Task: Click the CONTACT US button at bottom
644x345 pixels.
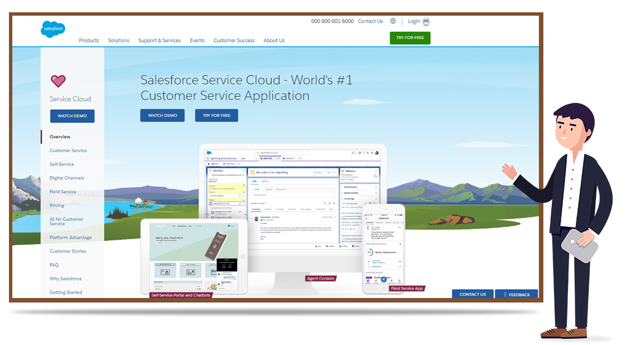Action: coord(472,294)
